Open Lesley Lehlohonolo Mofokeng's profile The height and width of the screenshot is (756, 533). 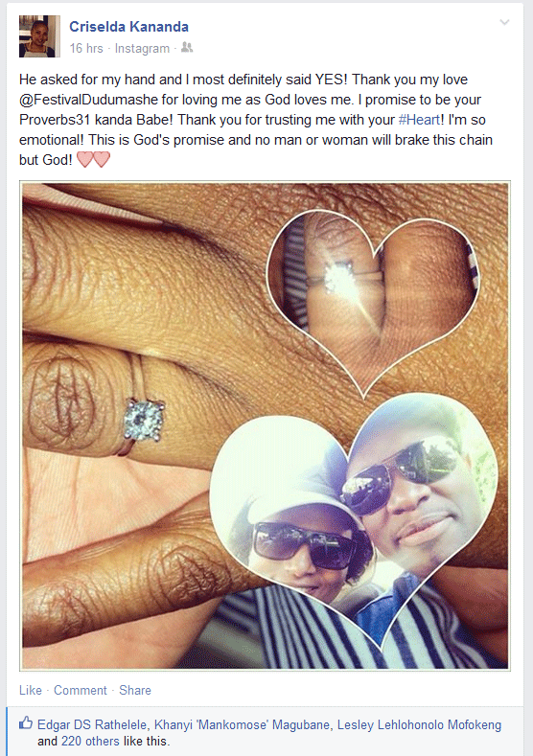pos(419,724)
